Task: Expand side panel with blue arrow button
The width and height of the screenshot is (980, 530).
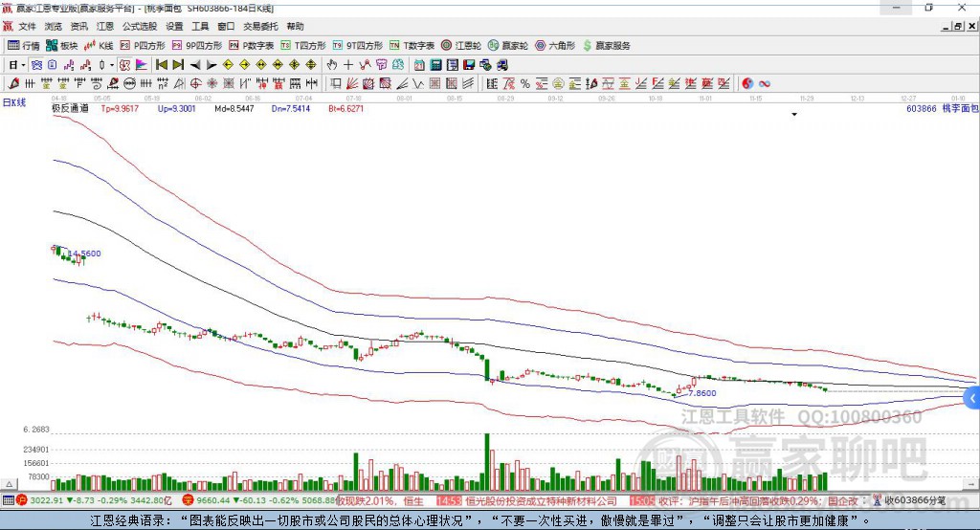Action: click(x=972, y=398)
